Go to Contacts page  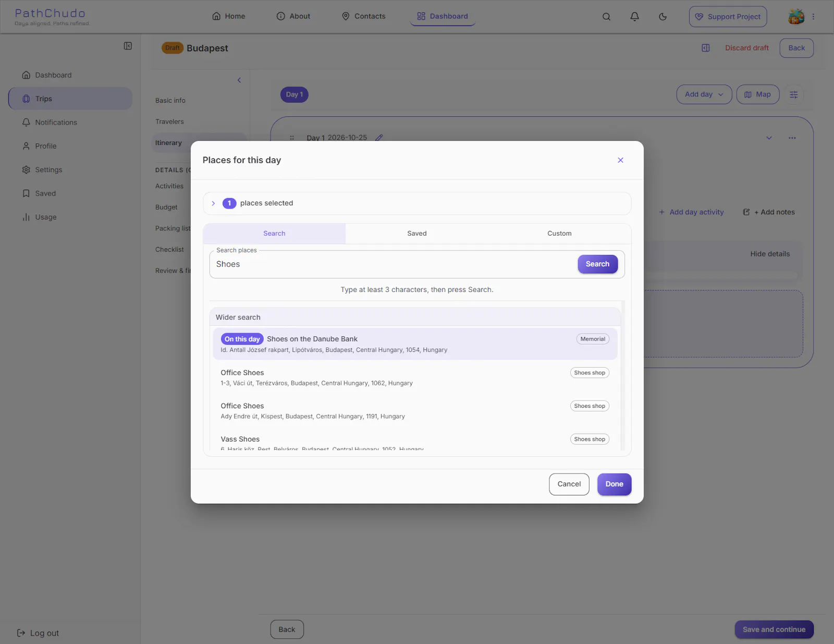coord(363,17)
